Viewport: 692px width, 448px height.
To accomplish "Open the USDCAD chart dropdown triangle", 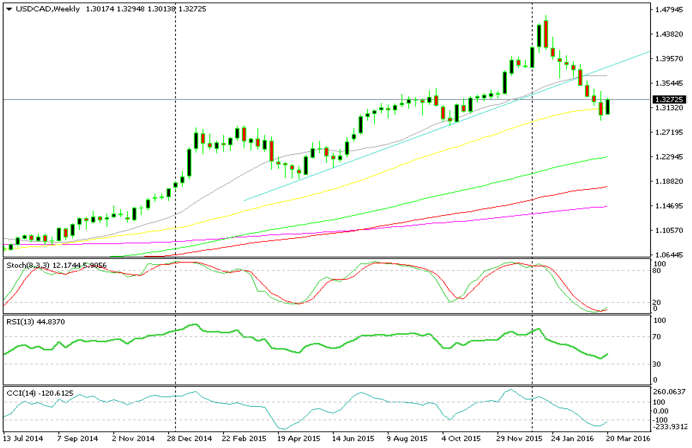I will coord(9,9).
